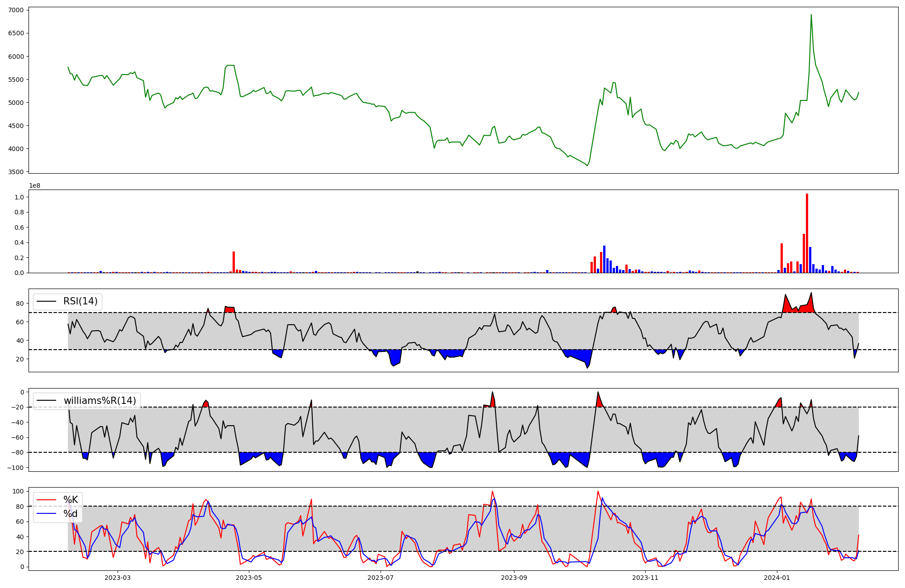Click the black RSI legend line swatch
Viewport: 905px width, 588px height.
click(46, 301)
